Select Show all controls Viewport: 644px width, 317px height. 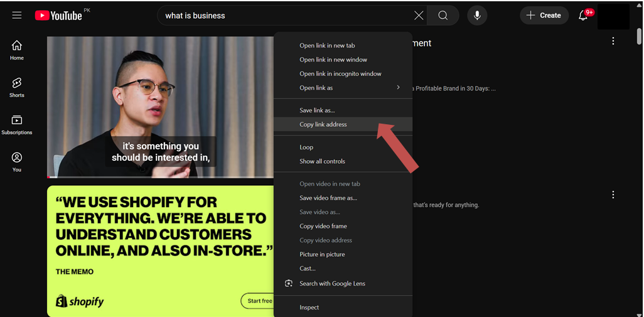tap(343, 161)
